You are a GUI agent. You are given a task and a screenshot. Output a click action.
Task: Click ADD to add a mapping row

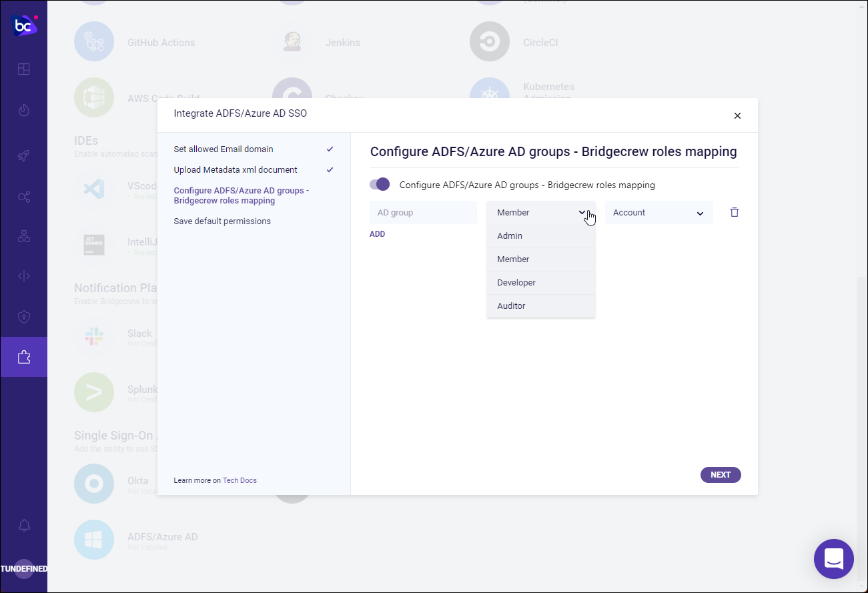[377, 234]
